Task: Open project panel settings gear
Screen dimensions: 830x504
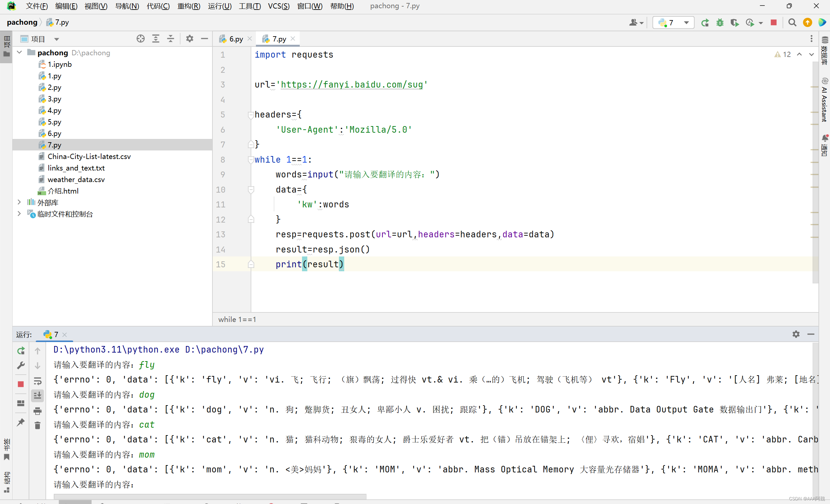Action: 190,39
